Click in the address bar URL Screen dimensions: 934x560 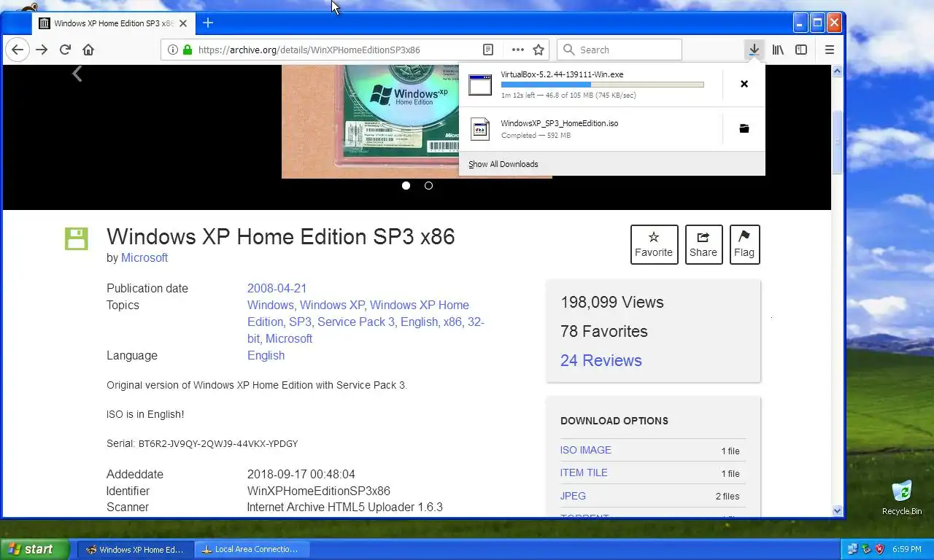click(x=309, y=50)
